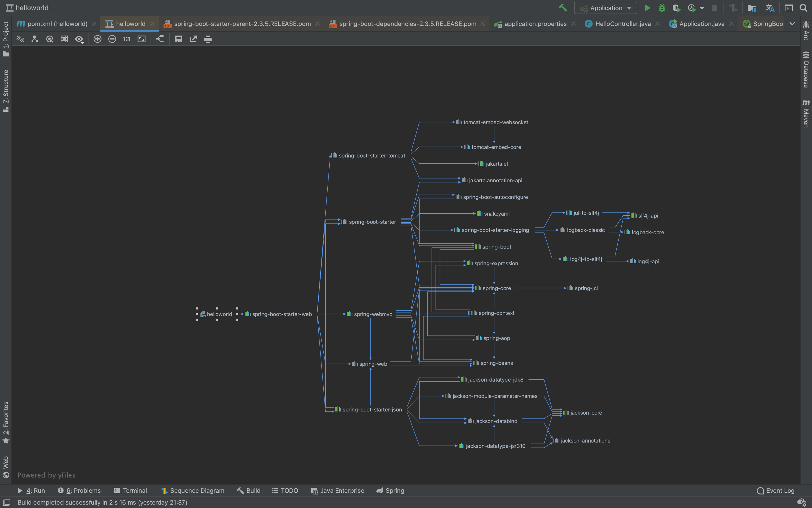This screenshot has width=812, height=508.
Task: Open the TODO tool window
Action: 285,491
